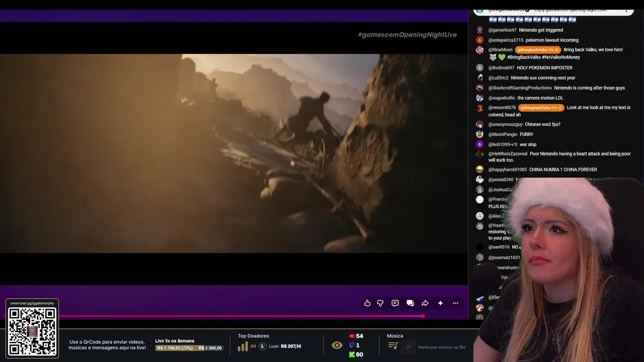Click the 'HOLY POKEMON IMPOSTER' chat message

point(544,68)
